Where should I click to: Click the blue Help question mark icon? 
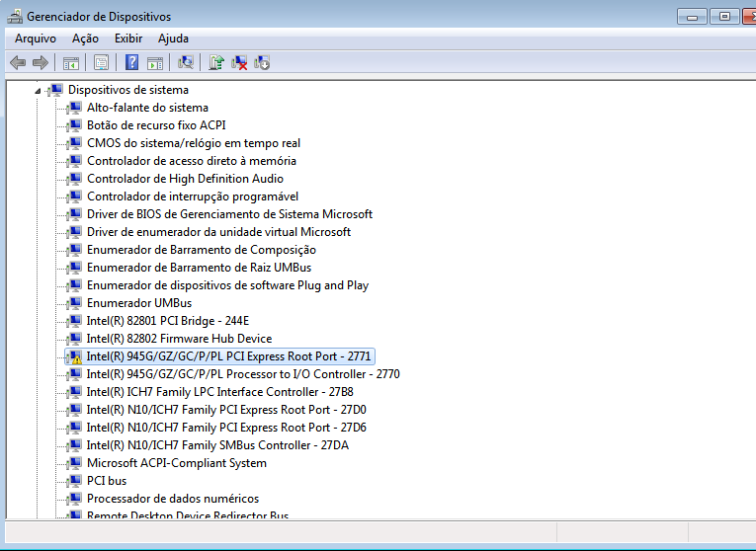[131, 62]
